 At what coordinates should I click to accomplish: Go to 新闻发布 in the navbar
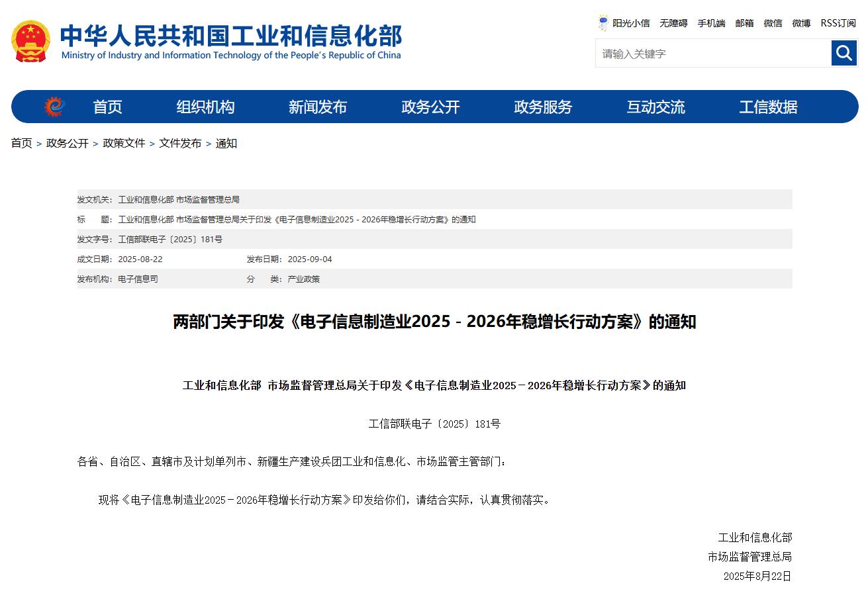tap(318, 107)
